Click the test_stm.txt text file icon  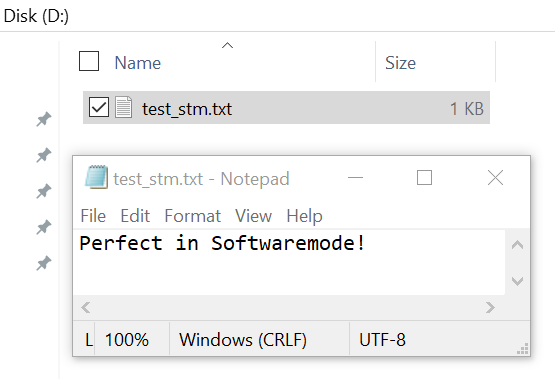(124, 107)
